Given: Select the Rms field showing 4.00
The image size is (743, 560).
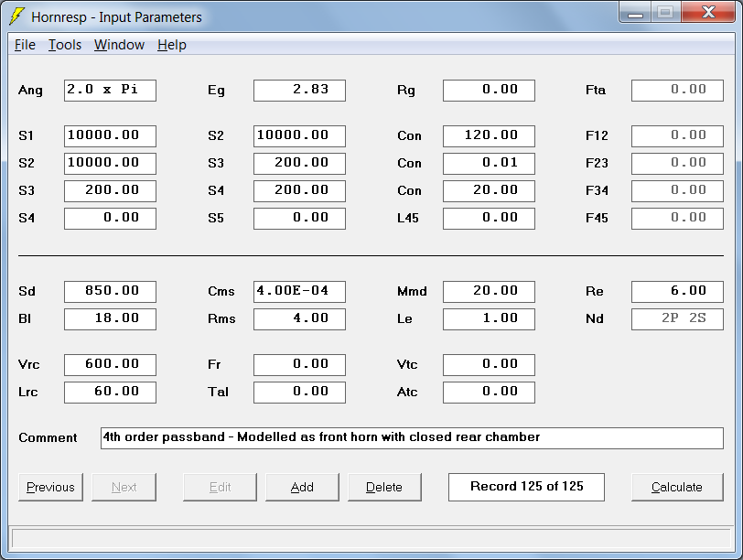Looking at the screenshot, I should [299, 318].
